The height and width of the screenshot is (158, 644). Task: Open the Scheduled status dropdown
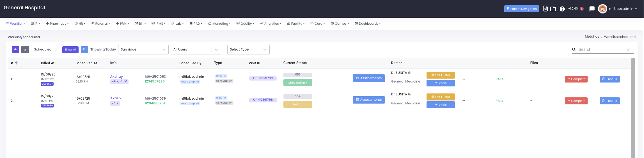tap(45, 50)
